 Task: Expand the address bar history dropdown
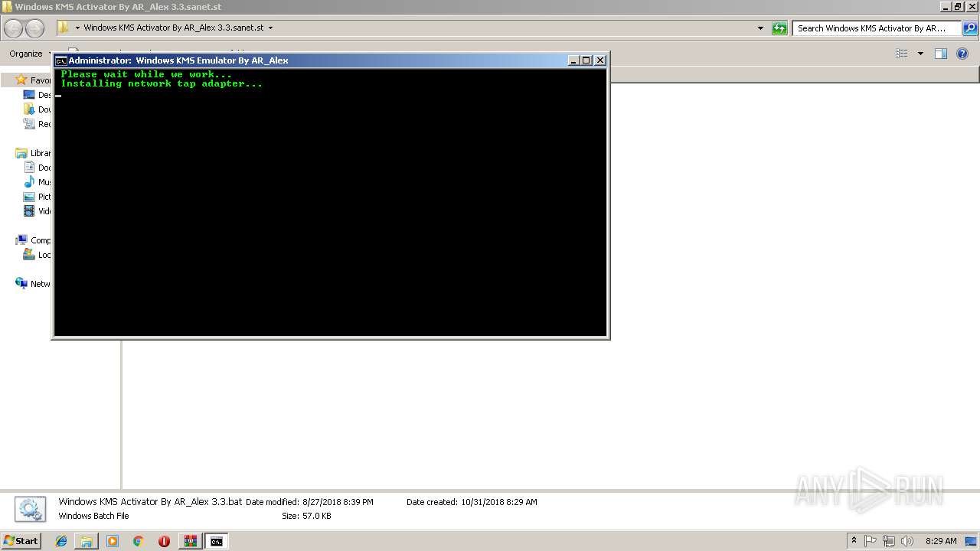tap(760, 28)
